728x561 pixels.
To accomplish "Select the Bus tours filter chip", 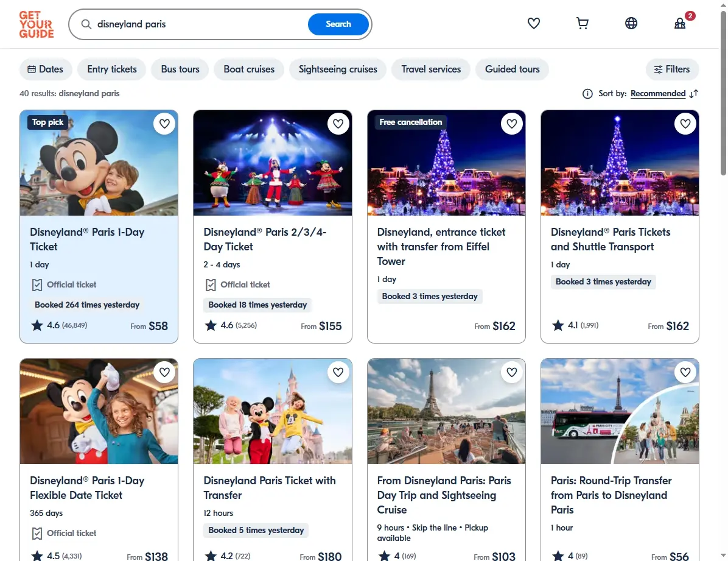I will 180,69.
